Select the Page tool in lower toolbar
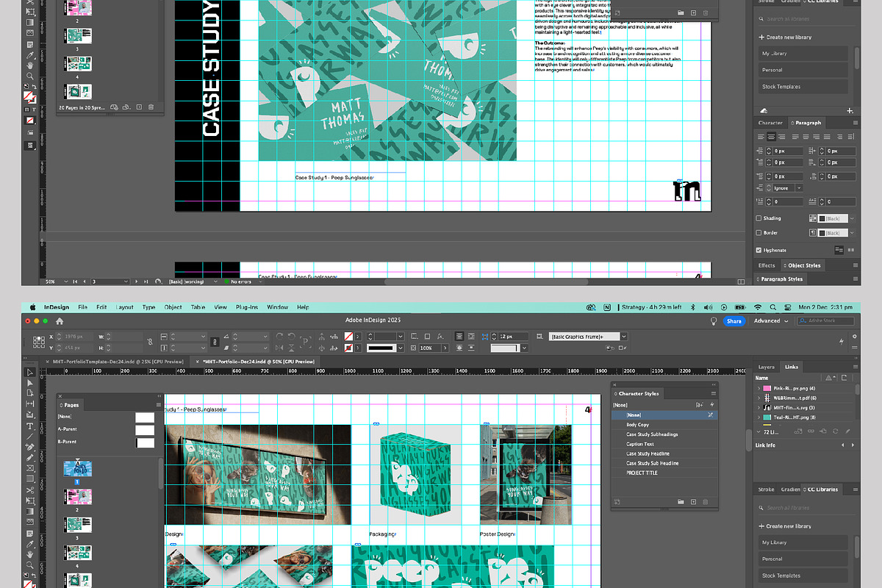This screenshot has height=588, width=882. pos(30,393)
